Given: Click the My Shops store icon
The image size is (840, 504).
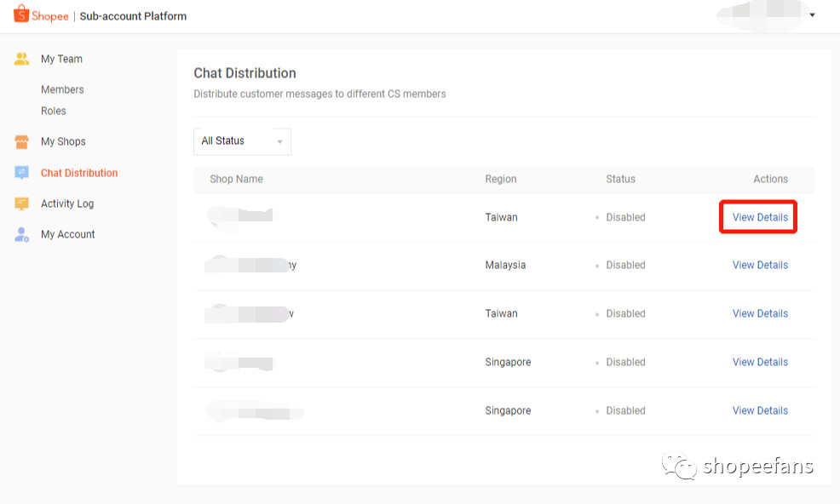Looking at the screenshot, I should (x=21, y=141).
